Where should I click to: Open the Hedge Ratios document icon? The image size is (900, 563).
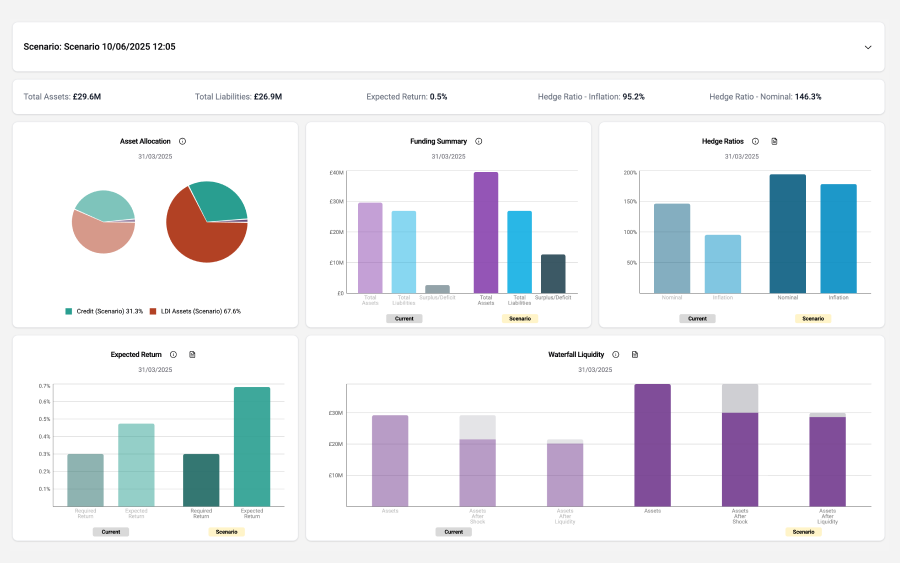pyautogui.click(x=774, y=141)
